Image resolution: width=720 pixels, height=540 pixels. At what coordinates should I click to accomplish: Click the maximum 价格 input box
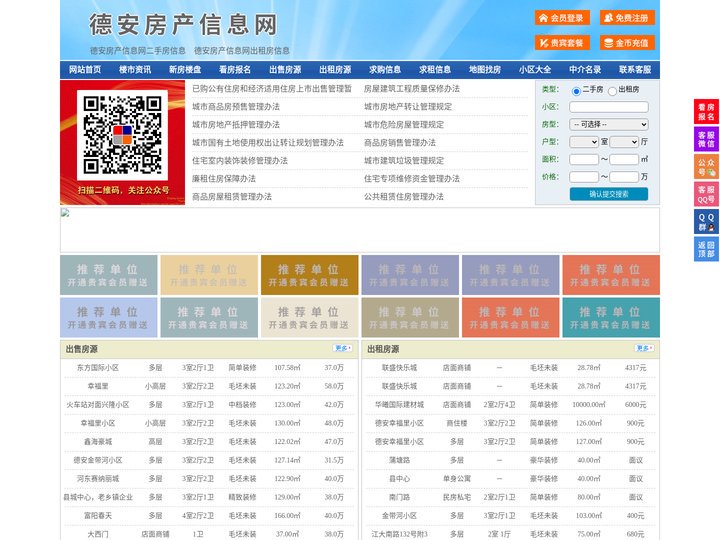[x=624, y=177]
